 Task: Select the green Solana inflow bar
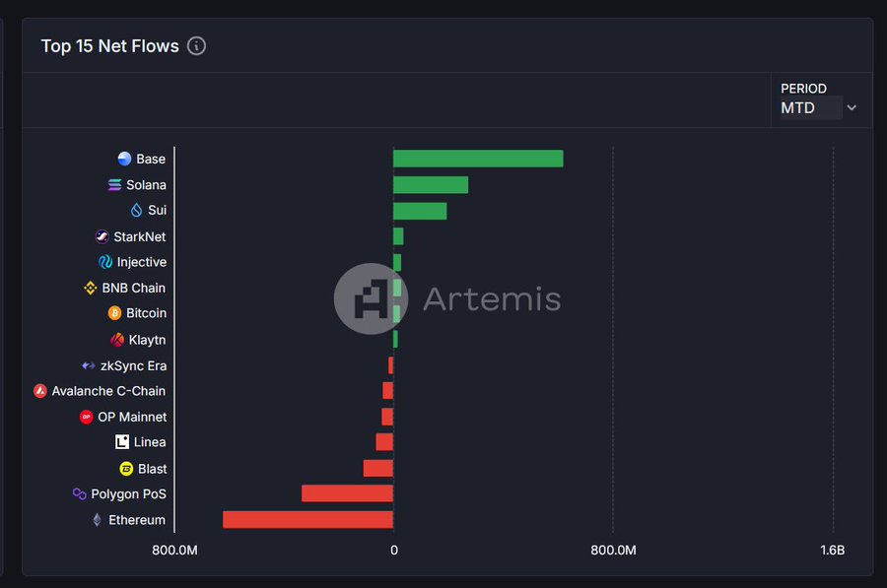[431, 185]
